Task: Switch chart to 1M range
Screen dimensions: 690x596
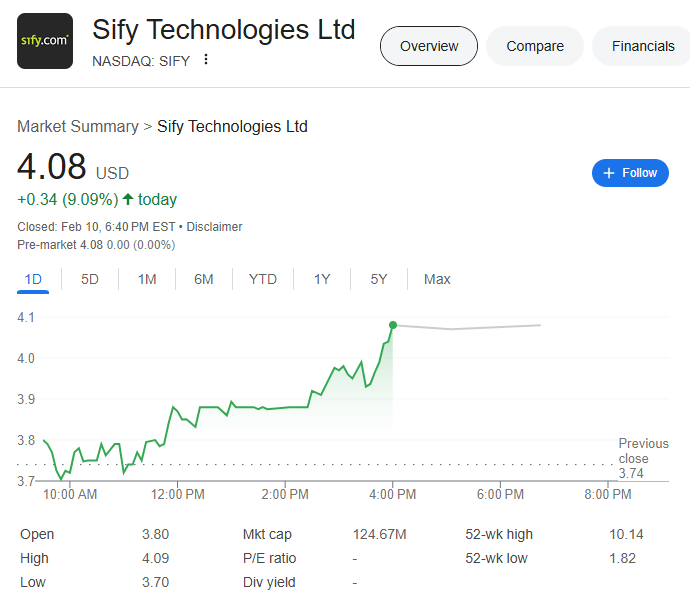Action: pos(147,279)
